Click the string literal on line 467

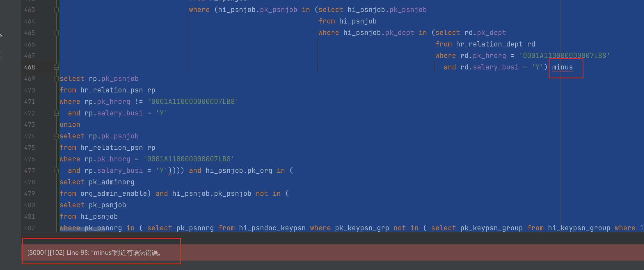[x=564, y=56]
